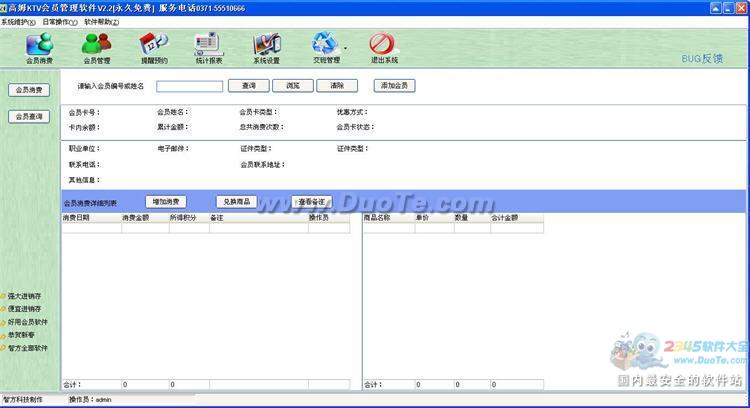The height and width of the screenshot is (408, 750).
Task: Click the 添加会员 button
Action: [394, 86]
